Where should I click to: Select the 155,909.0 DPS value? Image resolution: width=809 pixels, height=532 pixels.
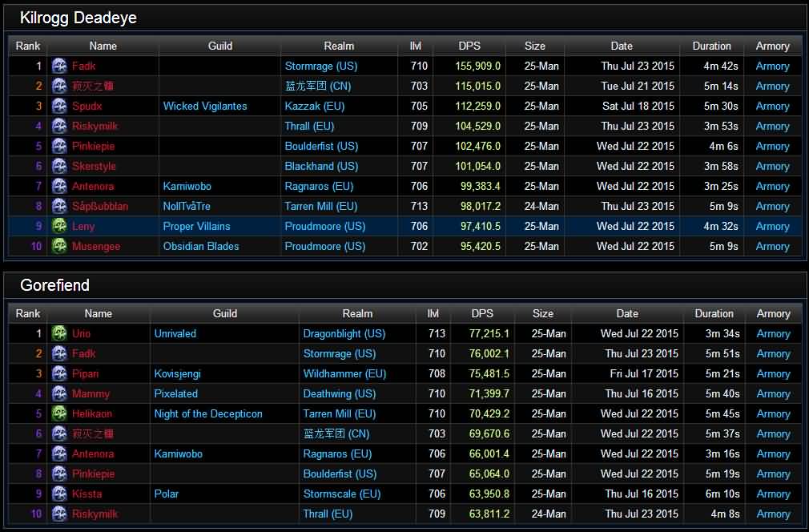pos(477,66)
